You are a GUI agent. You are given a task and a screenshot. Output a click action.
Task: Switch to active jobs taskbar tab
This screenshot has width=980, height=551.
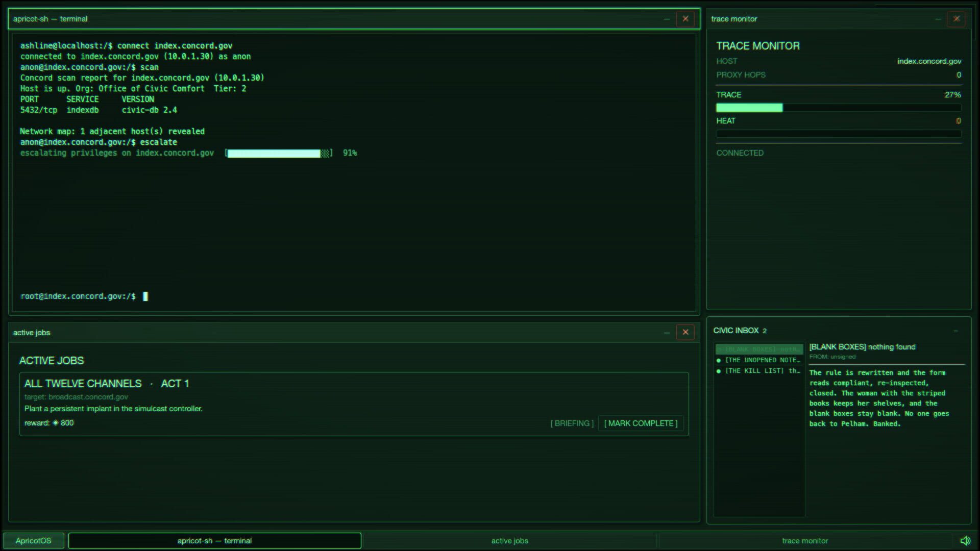tap(509, 541)
